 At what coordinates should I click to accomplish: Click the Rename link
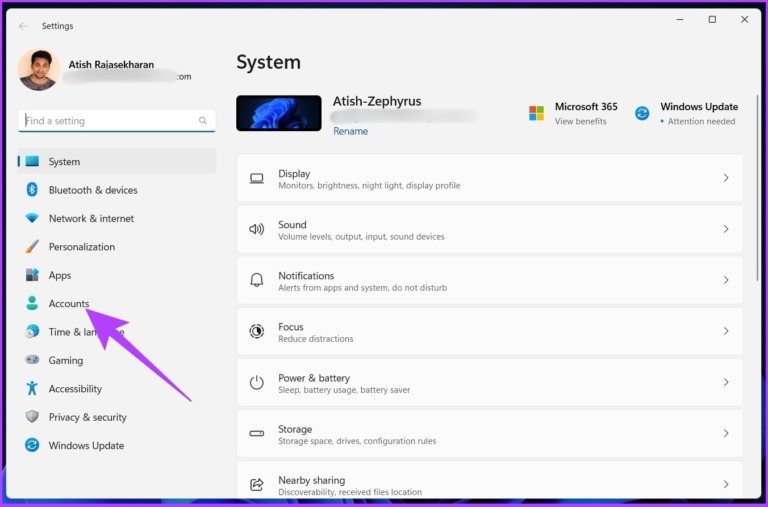(351, 131)
